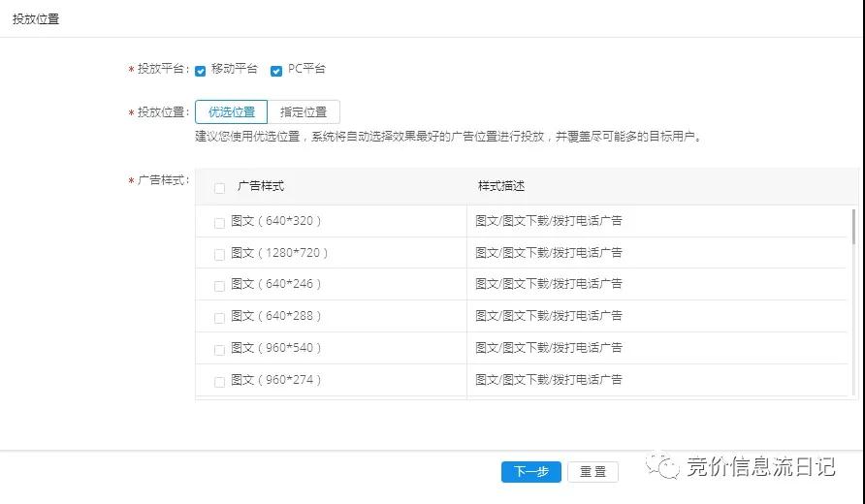Image resolution: width=865 pixels, height=504 pixels.
Task: Tick the select-all checkbox beside 广告样式 header
Action: pos(219,188)
